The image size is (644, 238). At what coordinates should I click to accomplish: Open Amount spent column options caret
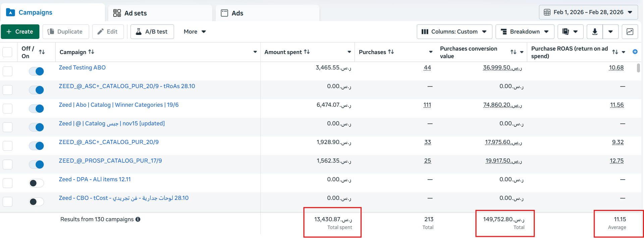click(x=349, y=52)
